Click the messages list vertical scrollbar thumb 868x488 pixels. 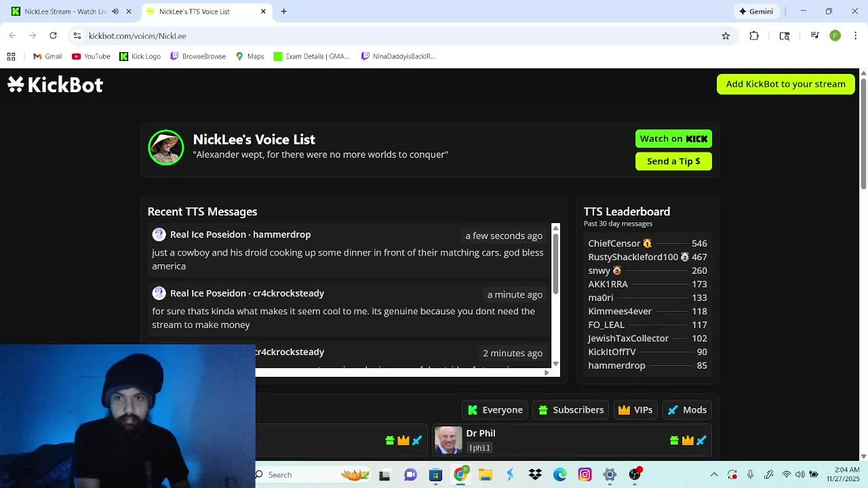(x=556, y=264)
